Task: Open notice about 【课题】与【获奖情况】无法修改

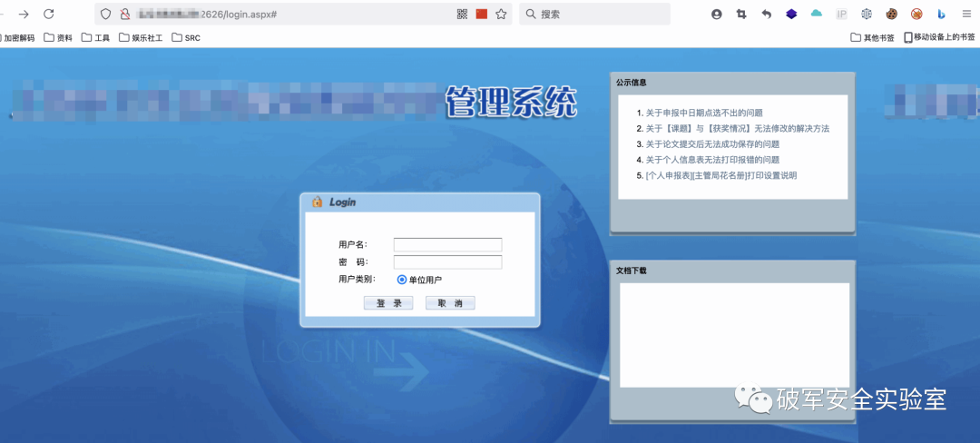Action: coord(738,129)
